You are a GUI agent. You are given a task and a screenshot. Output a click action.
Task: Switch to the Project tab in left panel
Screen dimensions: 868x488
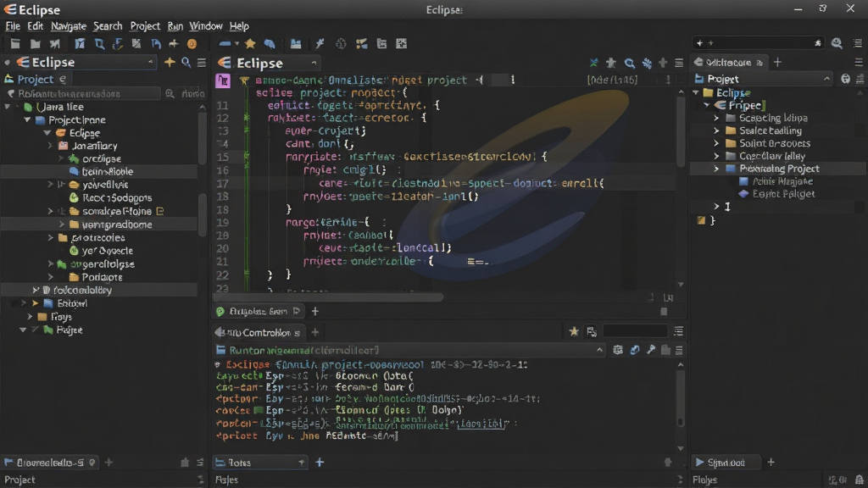[36, 79]
